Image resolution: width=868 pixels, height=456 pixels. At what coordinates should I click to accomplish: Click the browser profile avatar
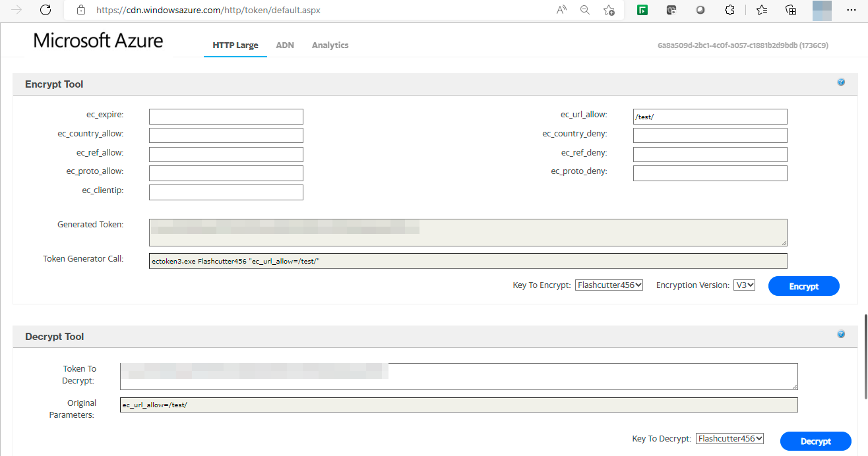pos(822,10)
